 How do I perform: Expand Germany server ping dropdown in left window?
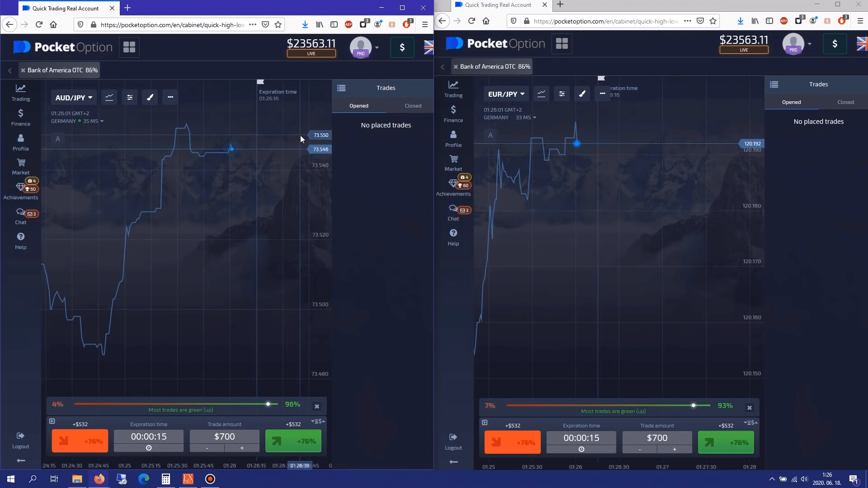[x=102, y=121]
